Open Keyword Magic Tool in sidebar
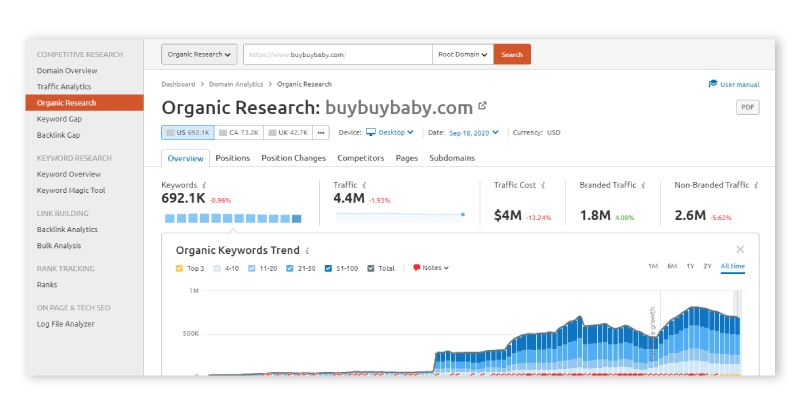 click(71, 190)
